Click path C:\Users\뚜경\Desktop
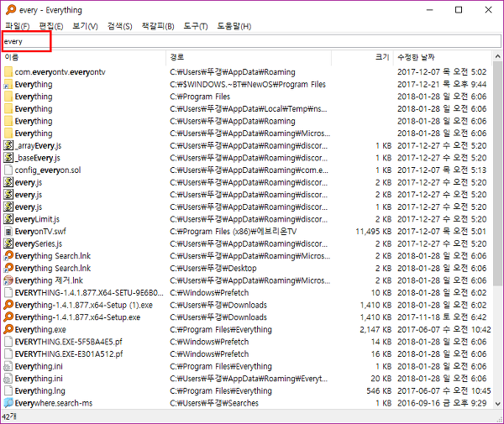 tap(213, 268)
